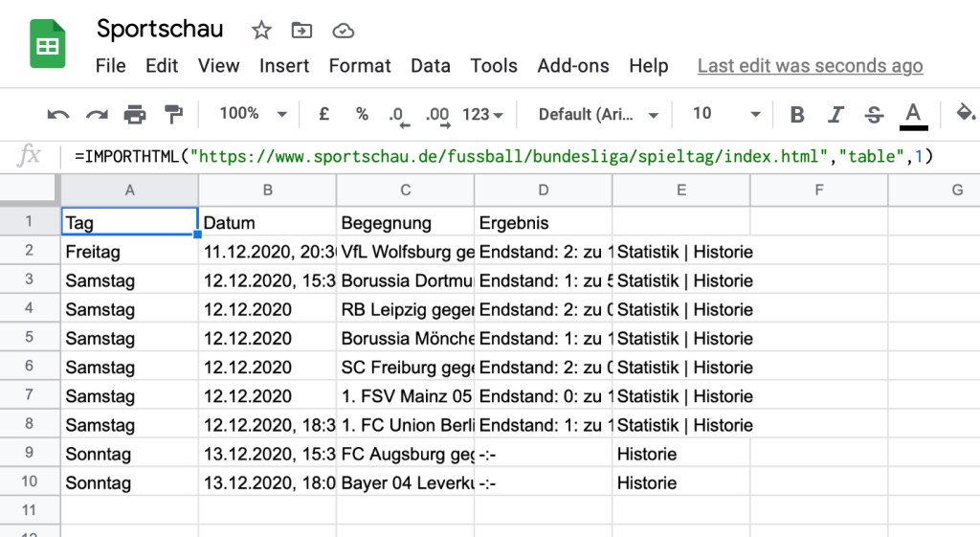This screenshot has width=980, height=537.
Task: Select 'VfL Wolfsburg' cell
Action: 406,251
